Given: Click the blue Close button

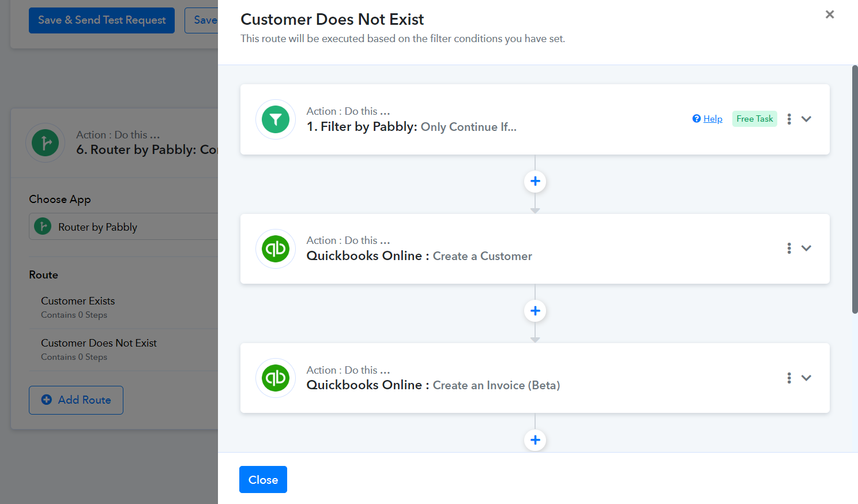Looking at the screenshot, I should point(263,480).
